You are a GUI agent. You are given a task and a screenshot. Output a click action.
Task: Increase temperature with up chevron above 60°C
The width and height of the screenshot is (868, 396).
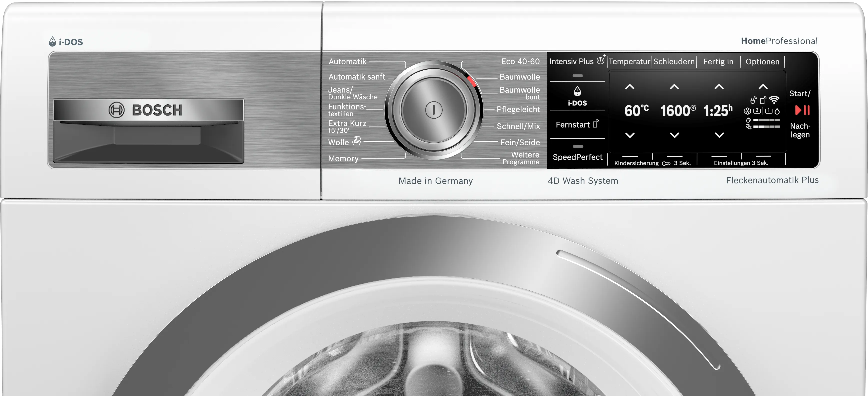630,87
